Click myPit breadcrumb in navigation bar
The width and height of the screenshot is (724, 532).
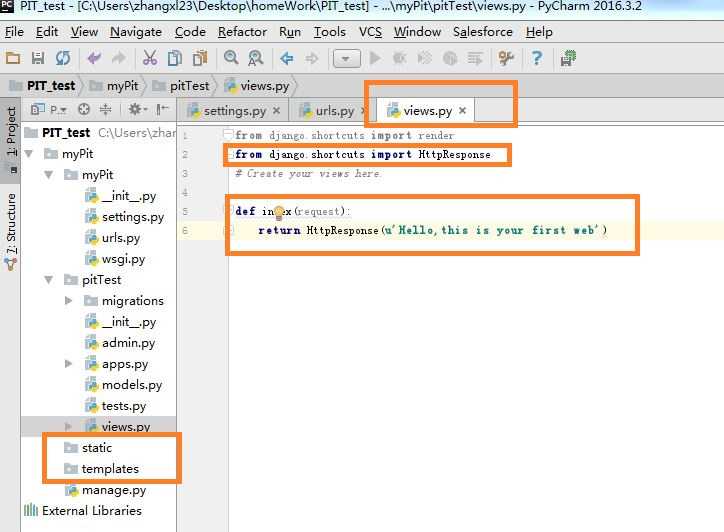click(114, 86)
